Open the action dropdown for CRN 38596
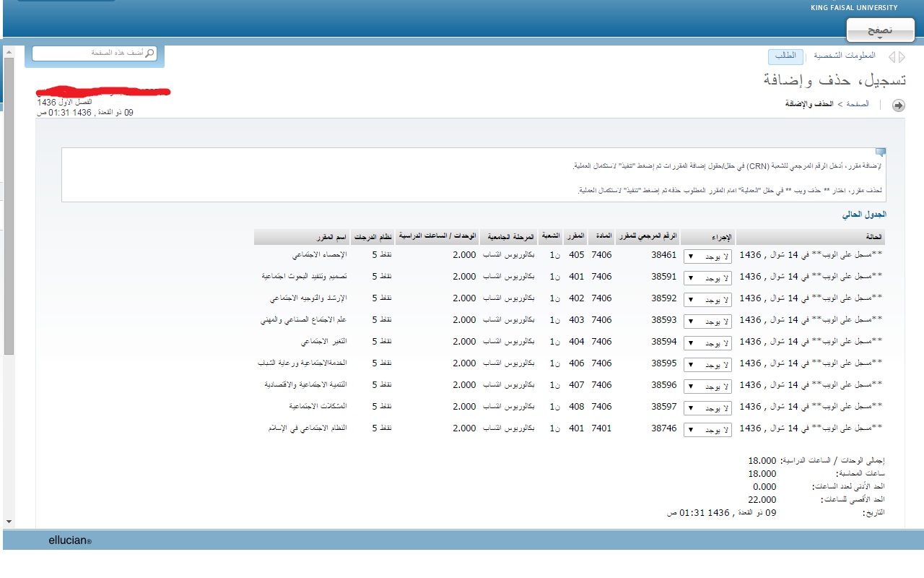924x578 pixels. (x=707, y=386)
